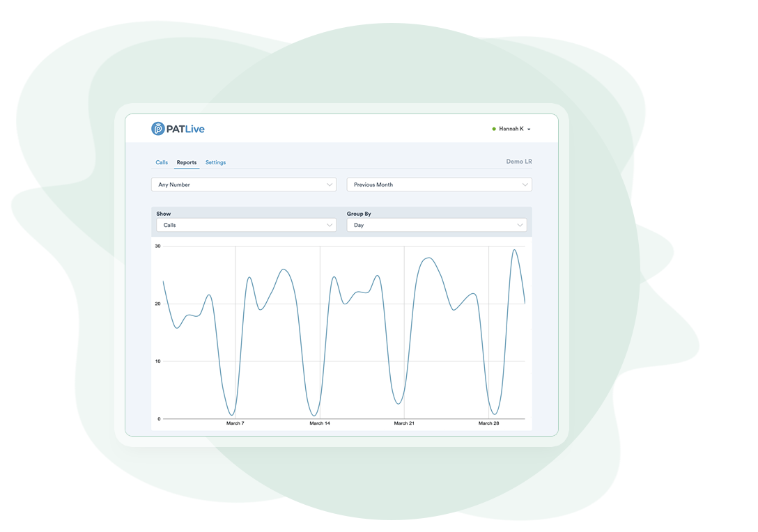
Task: Open the Previous Month date range dropdown
Action: [x=439, y=185]
